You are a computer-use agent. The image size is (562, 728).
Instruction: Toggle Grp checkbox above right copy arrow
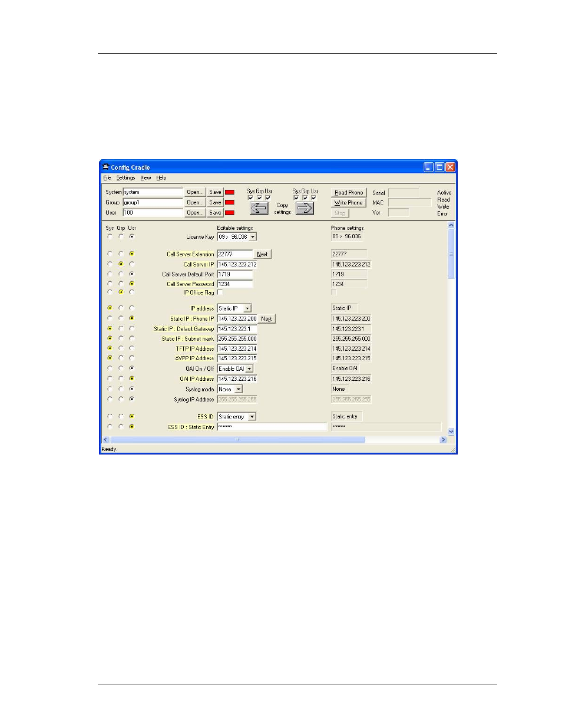305,198
